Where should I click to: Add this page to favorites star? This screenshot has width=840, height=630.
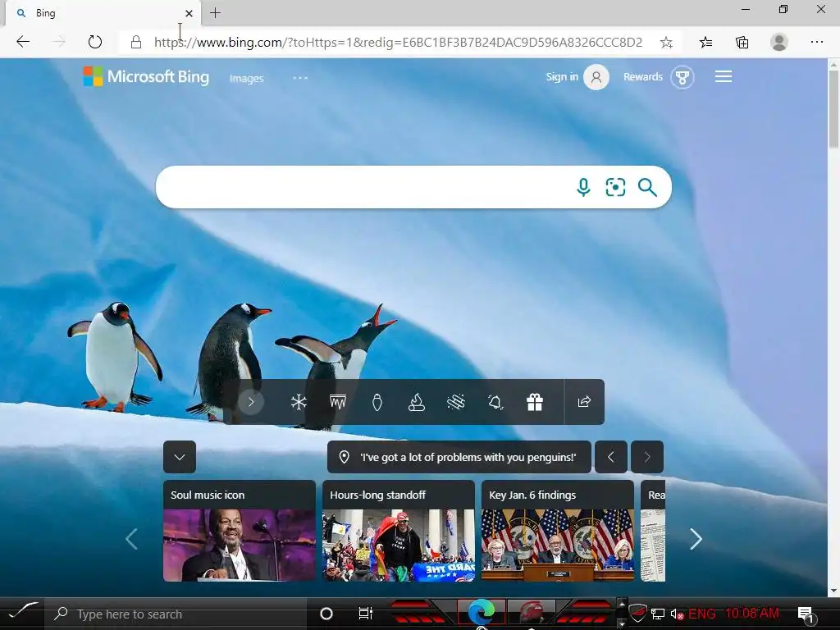point(666,43)
